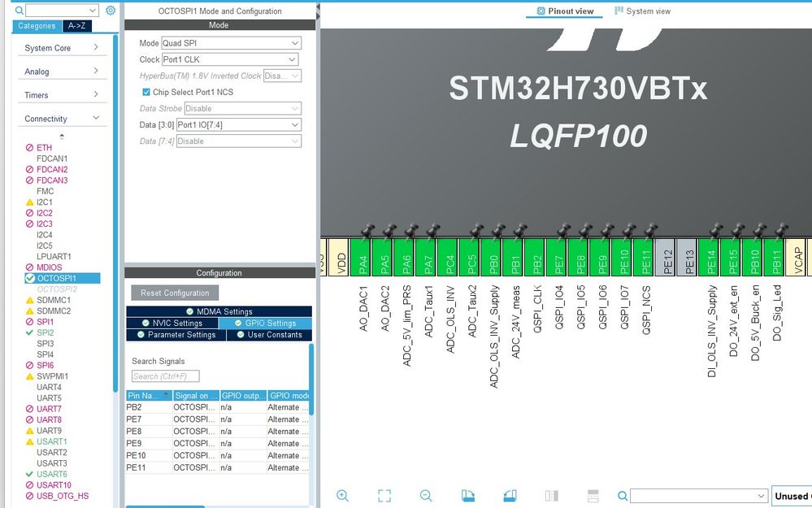Open the User Constants tab
The image size is (812, 508).
click(269, 335)
